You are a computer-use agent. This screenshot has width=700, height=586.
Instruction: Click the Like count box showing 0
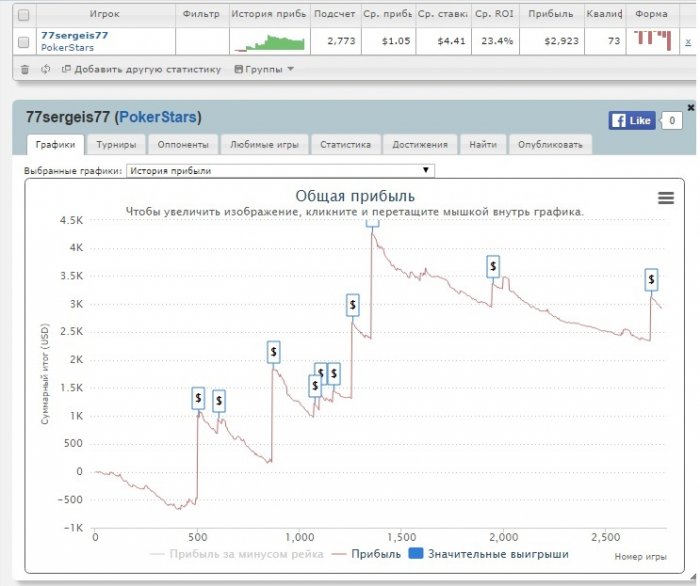(671, 121)
